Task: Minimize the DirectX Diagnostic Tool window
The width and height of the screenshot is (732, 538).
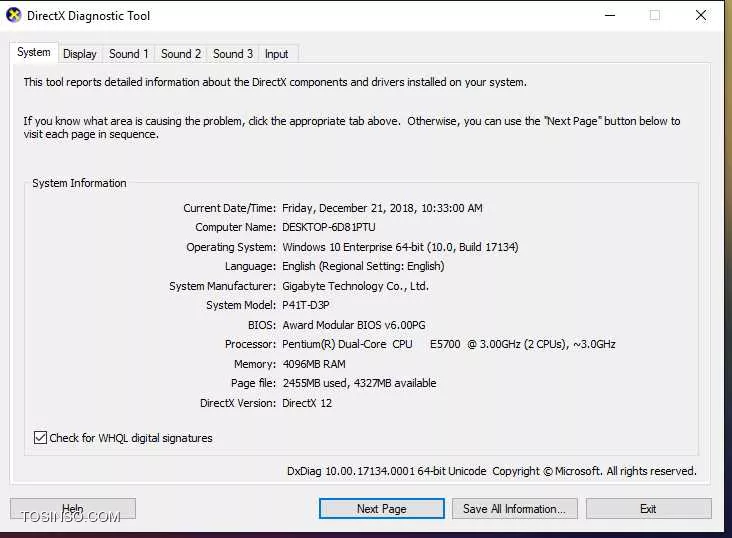Action: pos(610,15)
